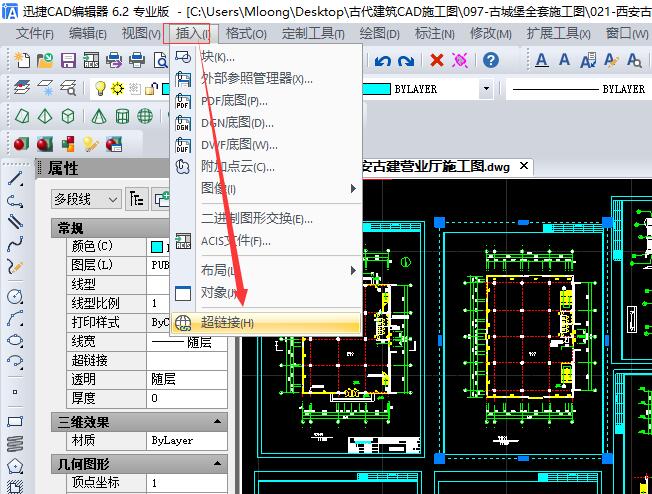Open the BYLAYER color dropdown arrow
Screen dimensions: 652x494
[486, 89]
